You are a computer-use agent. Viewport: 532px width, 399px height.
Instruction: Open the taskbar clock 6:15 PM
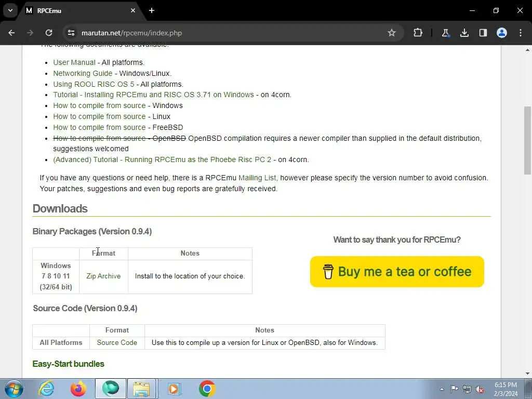pos(506,389)
